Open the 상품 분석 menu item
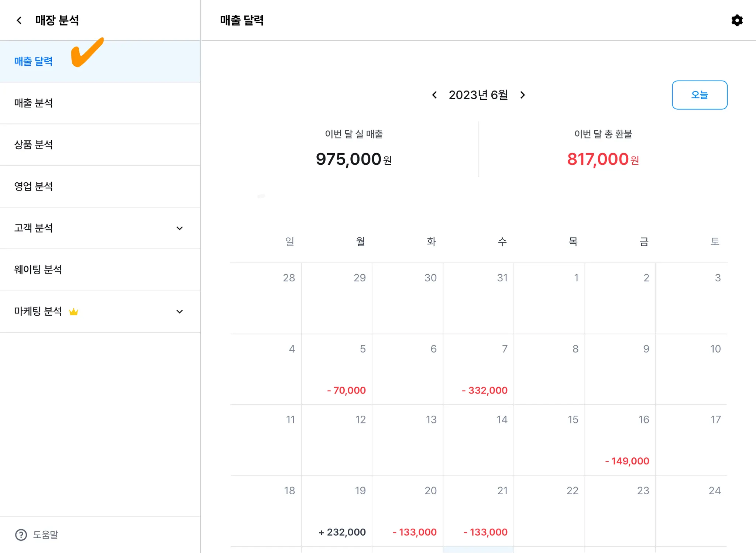 [34, 145]
